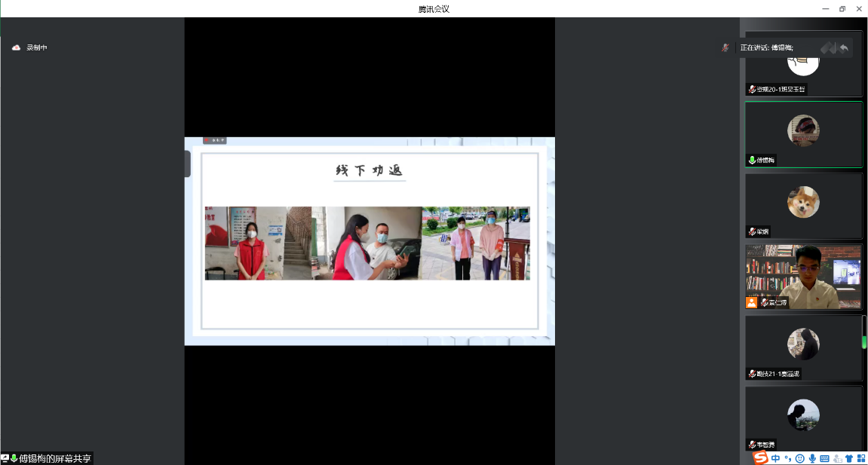Screen dimensions: 868x465
Task: Select the Shiba dog avatar participant tile
Action: click(803, 205)
